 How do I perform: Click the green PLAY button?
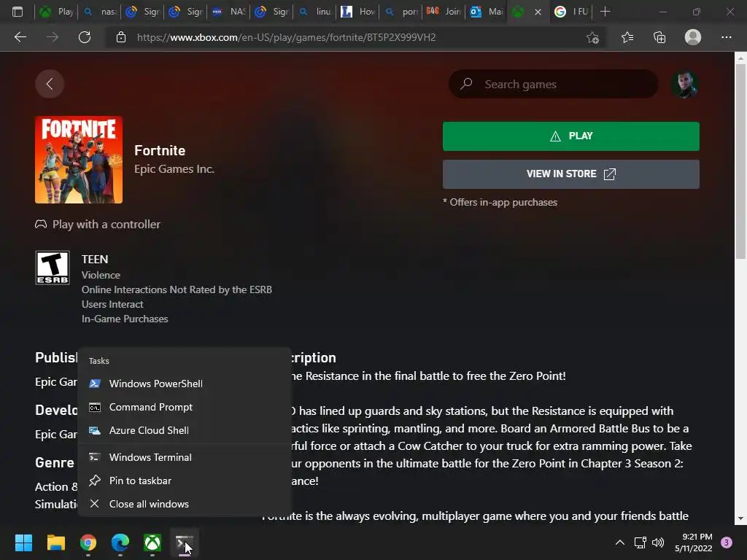tap(570, 136)
